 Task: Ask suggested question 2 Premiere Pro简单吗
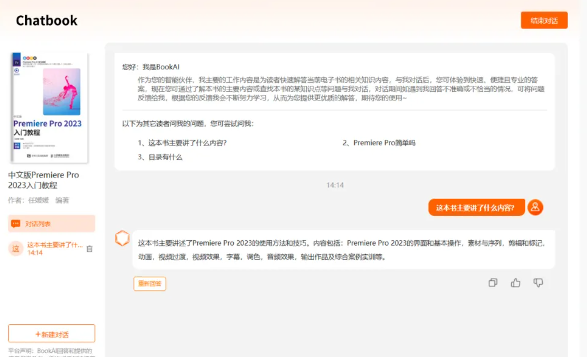[379, 143]
